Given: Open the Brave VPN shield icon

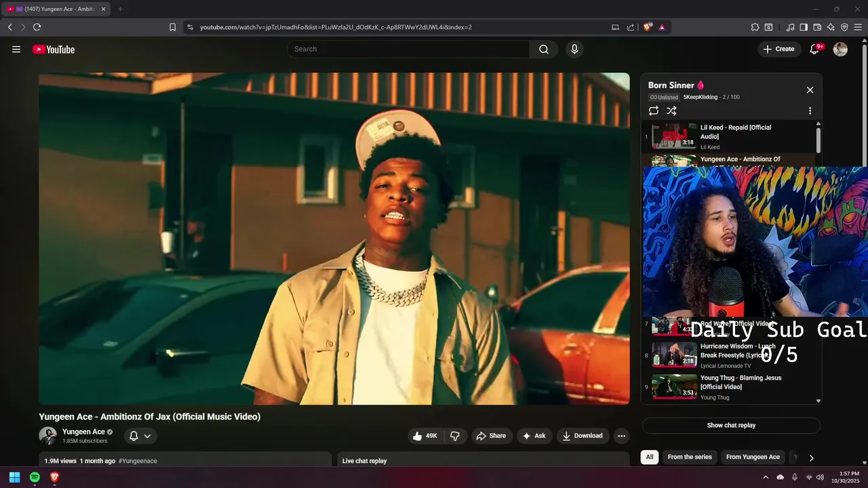Looking at the screenshot, I should (x=844, y=27).
